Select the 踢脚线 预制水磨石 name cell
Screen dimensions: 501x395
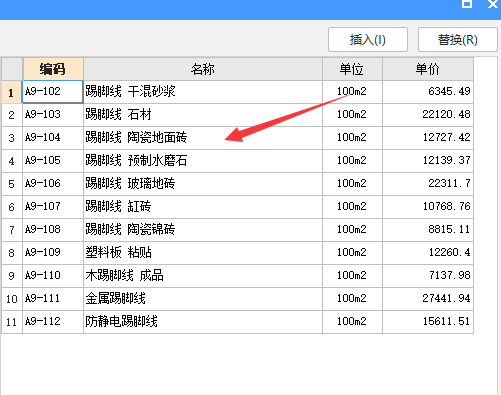(x=203, y=161)
